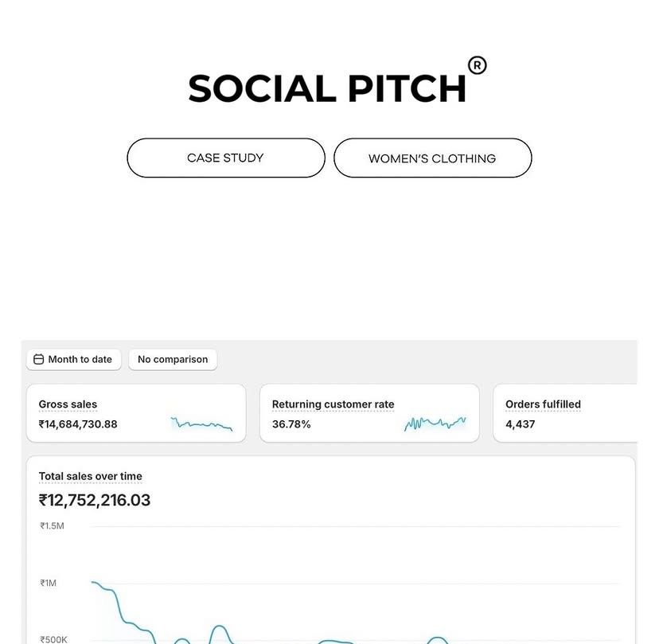Screen dimensions: 659x644
Task: Open the No comparison dropdown
Action: [173, 359]
